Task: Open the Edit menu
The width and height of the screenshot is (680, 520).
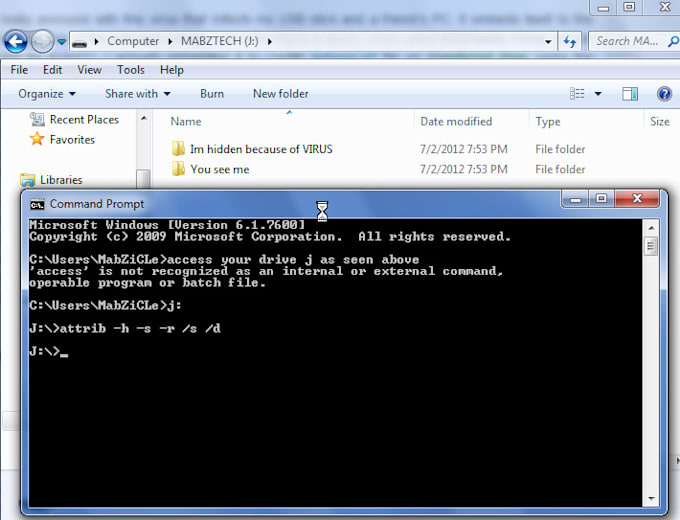Action: coord(52,70)
